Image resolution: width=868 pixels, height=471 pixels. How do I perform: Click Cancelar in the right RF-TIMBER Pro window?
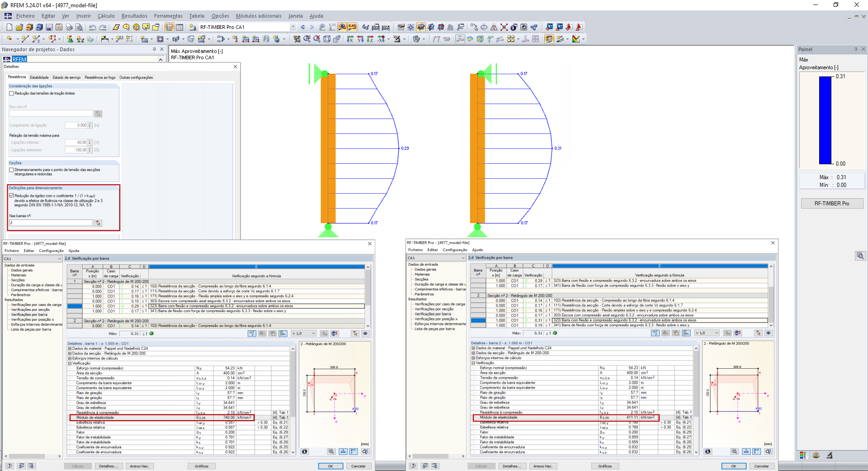pyautogui.click(x=762, y=466)
